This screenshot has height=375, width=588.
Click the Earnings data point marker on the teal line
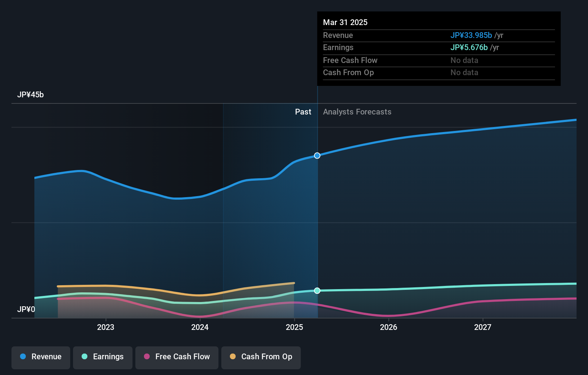tap(317, 291)
